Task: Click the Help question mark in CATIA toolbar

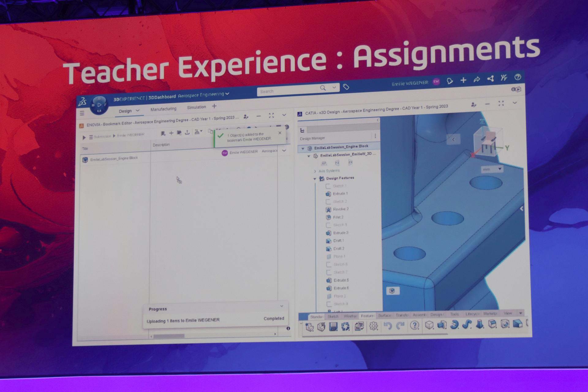Action: [414, 325]
